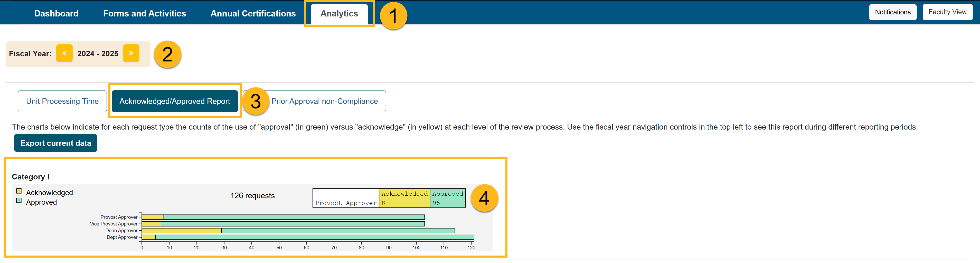
Task: Click the Provost Approver yellow bar segment
Action: pos(153,217)
